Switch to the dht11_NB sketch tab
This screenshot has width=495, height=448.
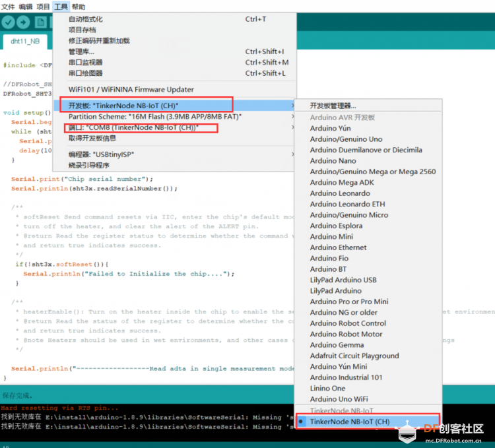point(25,42)
